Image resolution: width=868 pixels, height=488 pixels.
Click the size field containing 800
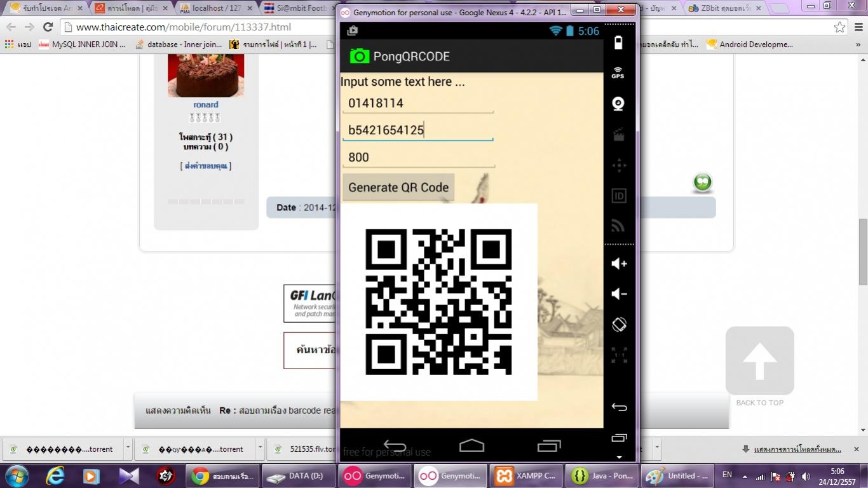pos(417,157)
